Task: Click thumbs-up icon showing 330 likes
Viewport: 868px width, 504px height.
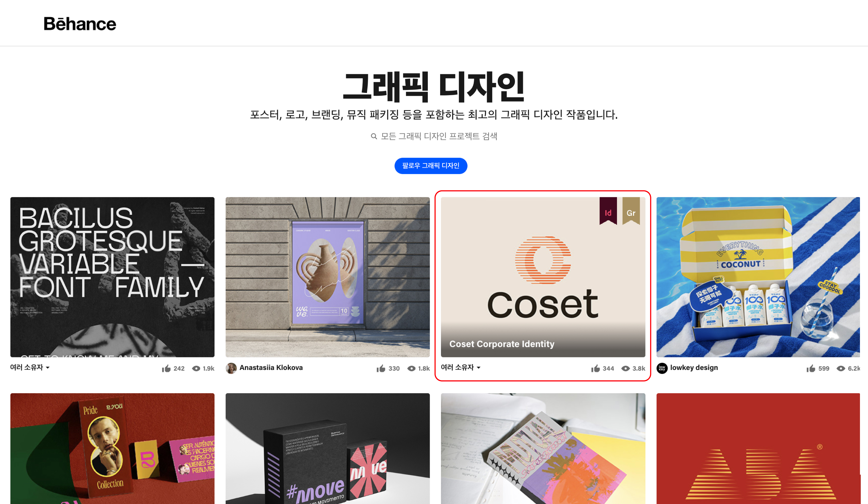Action: [381, 369]
